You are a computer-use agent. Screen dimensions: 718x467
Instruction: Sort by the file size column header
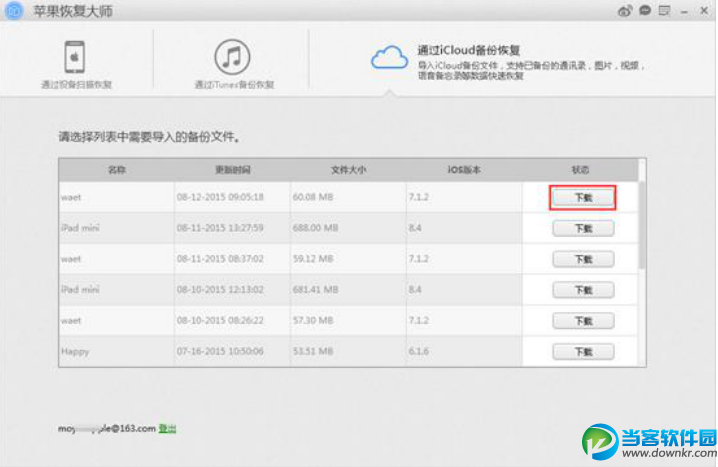click(x=348, y=170)
